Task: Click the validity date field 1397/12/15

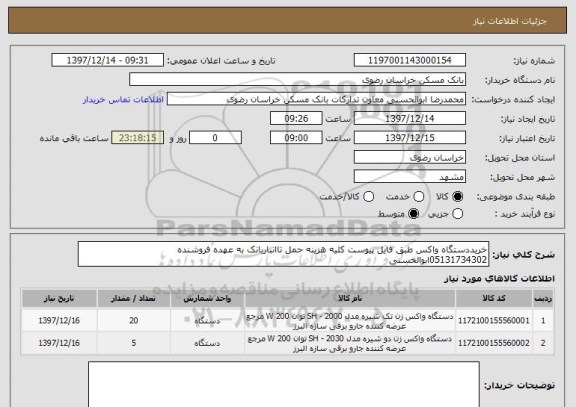Action: [x=410, y=138]
